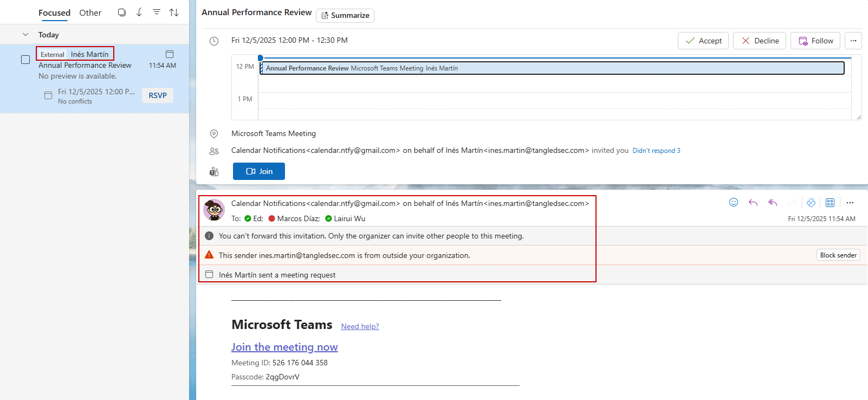Click Block sender button
The width and height of the screenshot is (868, 400).
coord(838,255)
